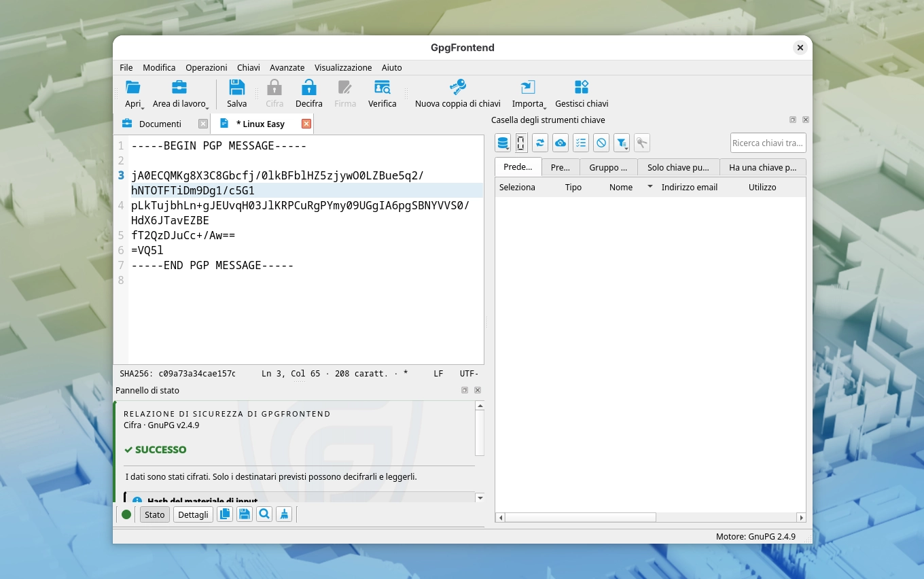
Task: Open the key database dropdown icon
Action: click(x=503, y=143)
